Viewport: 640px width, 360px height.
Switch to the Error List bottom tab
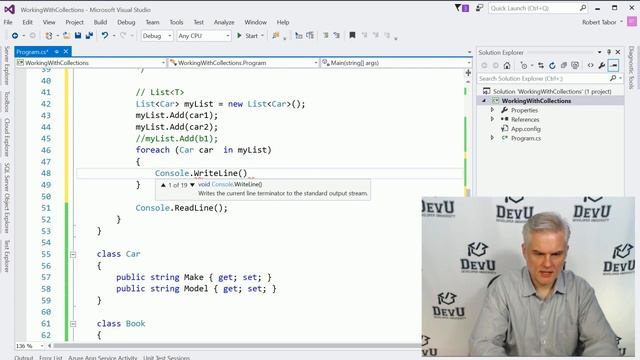tap(51, 357)
